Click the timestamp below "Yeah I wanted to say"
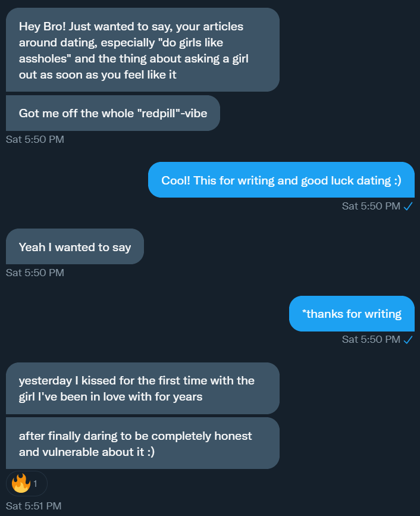This screenshot has height=516, width=420. click(35, 273)
